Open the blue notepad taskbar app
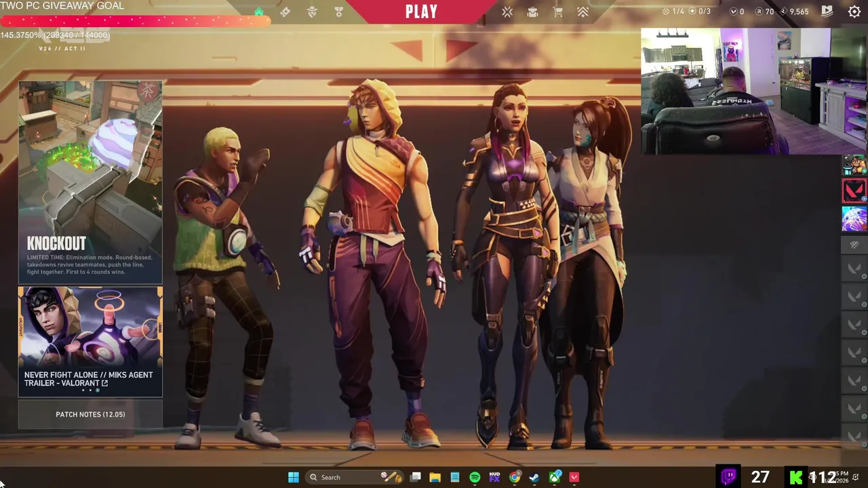The height and width of the screenshot is (488, 868). [x=455, y=477]
